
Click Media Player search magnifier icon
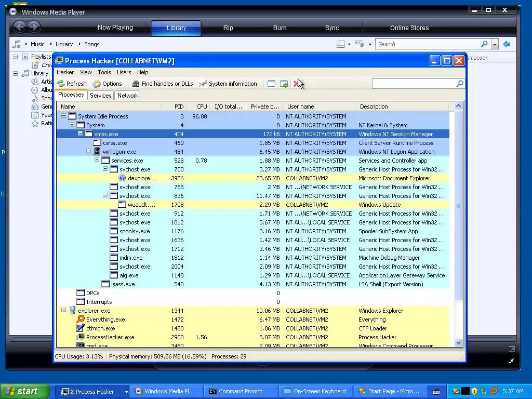pos(485,44)
